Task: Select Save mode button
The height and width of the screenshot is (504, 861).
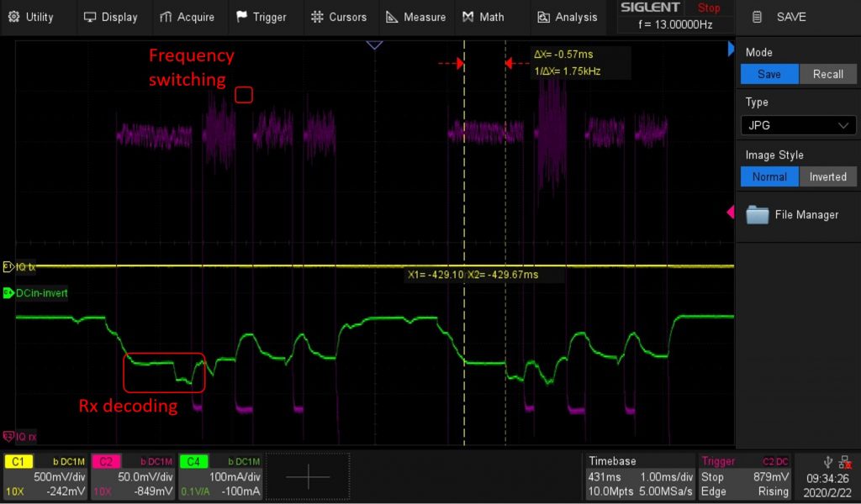Action: coord(769,74)
